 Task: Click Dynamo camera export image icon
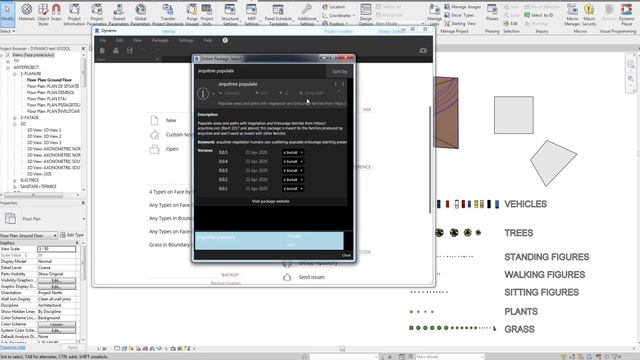pos(423,51)
